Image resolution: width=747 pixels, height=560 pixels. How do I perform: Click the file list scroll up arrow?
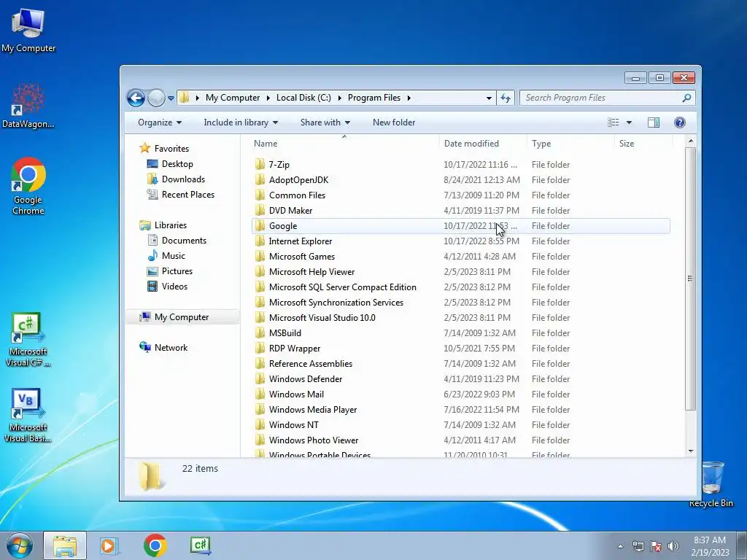pyautogui.click(x=691, y=141)
